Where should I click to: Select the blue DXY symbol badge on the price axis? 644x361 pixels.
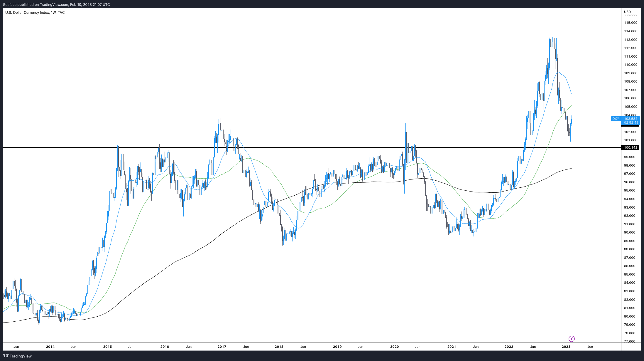616,119
